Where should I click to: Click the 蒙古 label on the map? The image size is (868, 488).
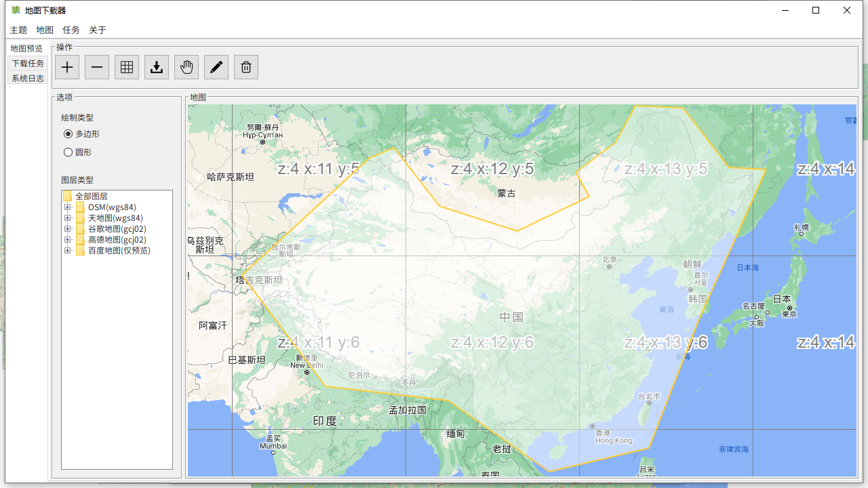click(507, 193)
